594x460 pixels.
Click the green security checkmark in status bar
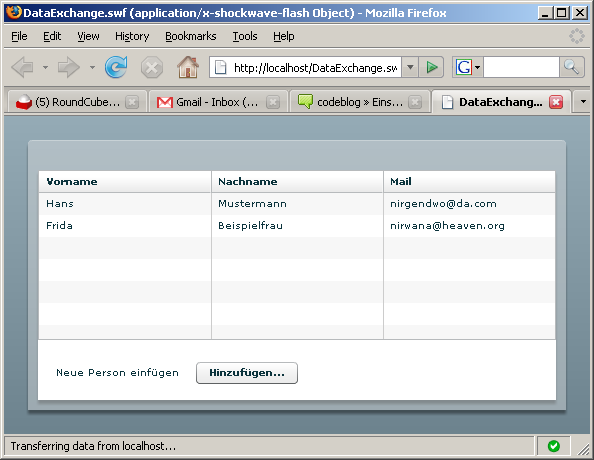click(x=553, y=446)
